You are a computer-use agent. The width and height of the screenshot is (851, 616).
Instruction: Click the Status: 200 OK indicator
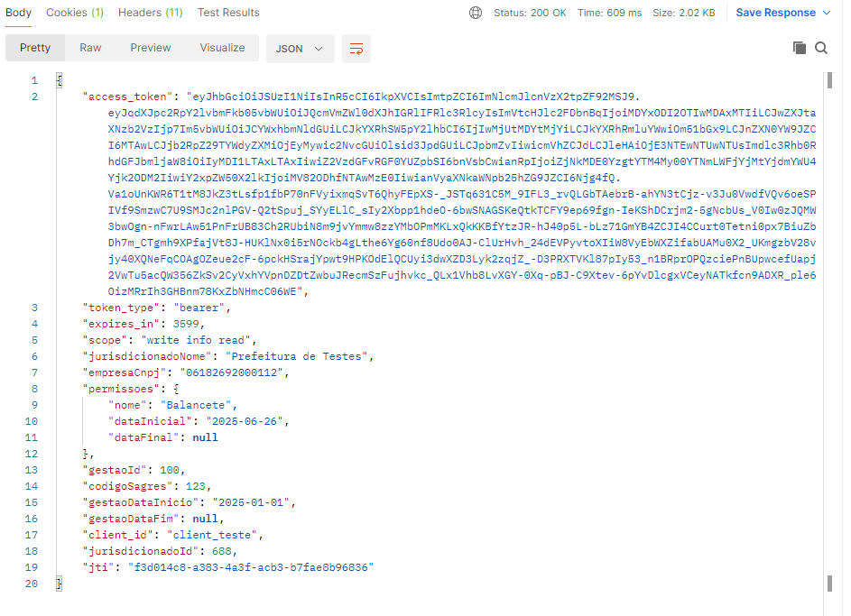tap(530, 13)
